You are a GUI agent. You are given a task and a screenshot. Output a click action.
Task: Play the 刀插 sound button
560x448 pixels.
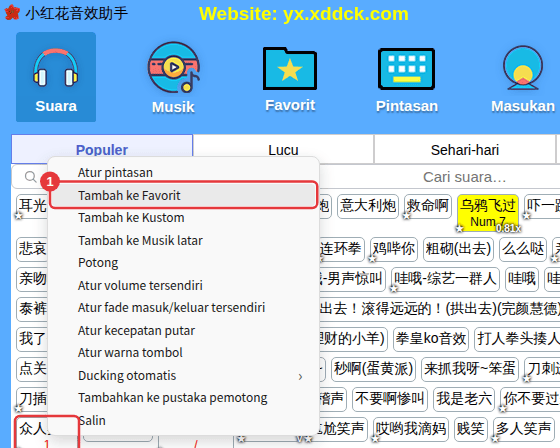click(x=32, y=398)
